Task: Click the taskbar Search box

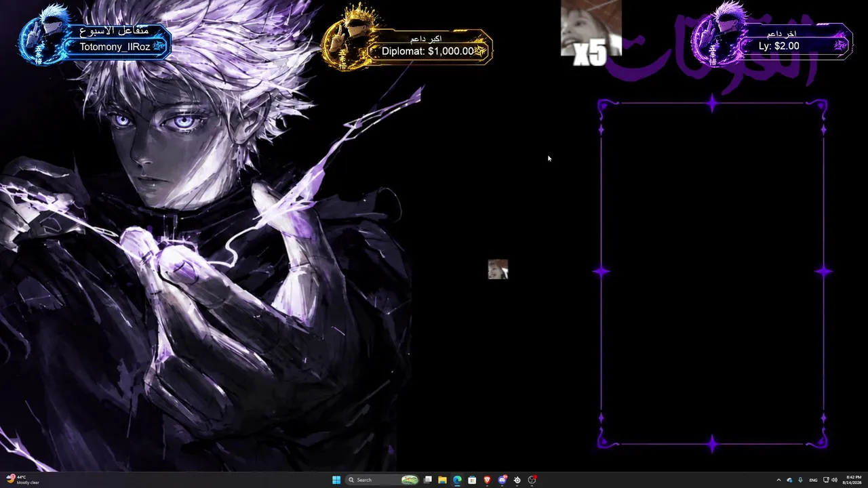Action: pos(382,480)
